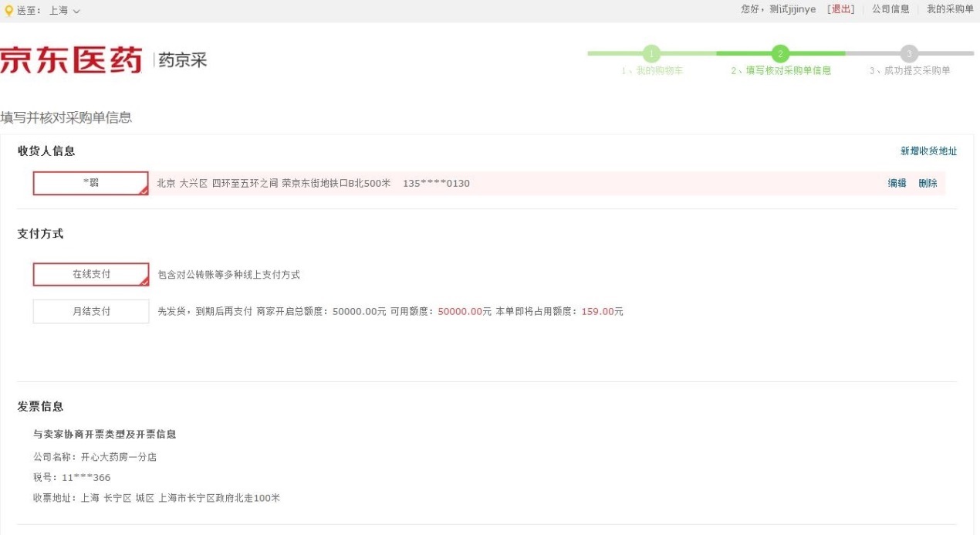
Task: Open 公司信息 in the top bar
Action: (x=890, y=9)
